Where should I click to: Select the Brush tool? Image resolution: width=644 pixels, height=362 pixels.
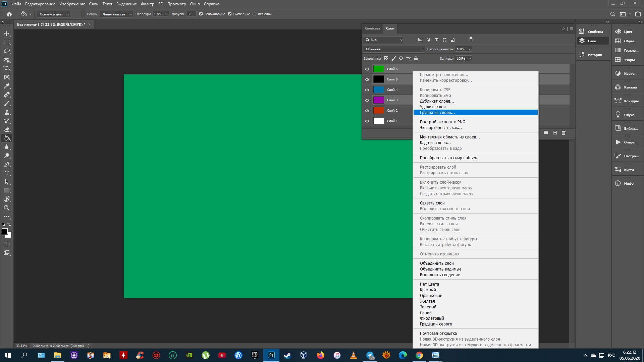[7, 103]
